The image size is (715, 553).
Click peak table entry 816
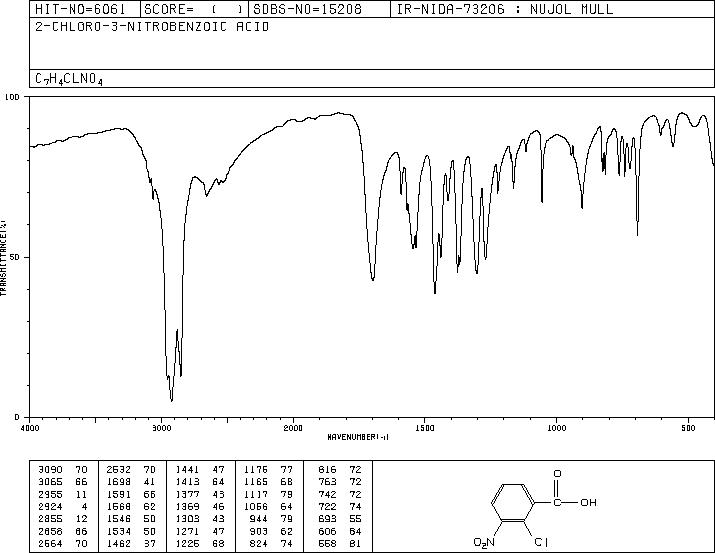(327, 470)
